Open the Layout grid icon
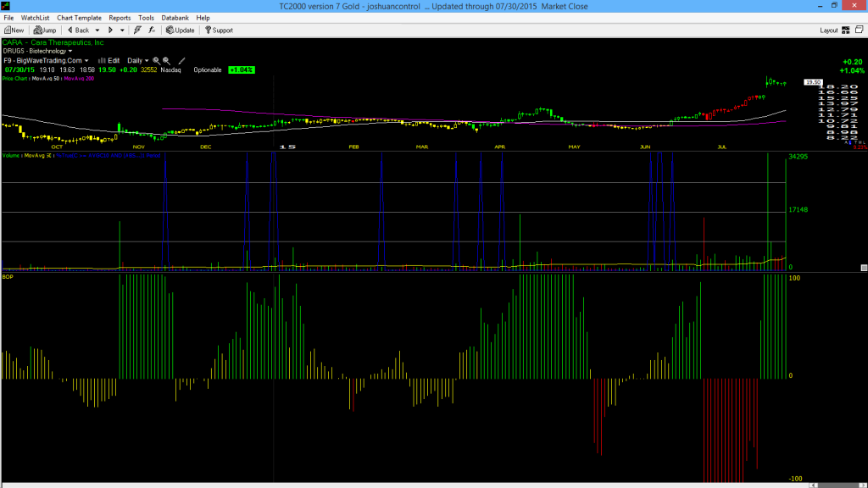Viewport: 868px width, 488px height. (x=845, y=30)
